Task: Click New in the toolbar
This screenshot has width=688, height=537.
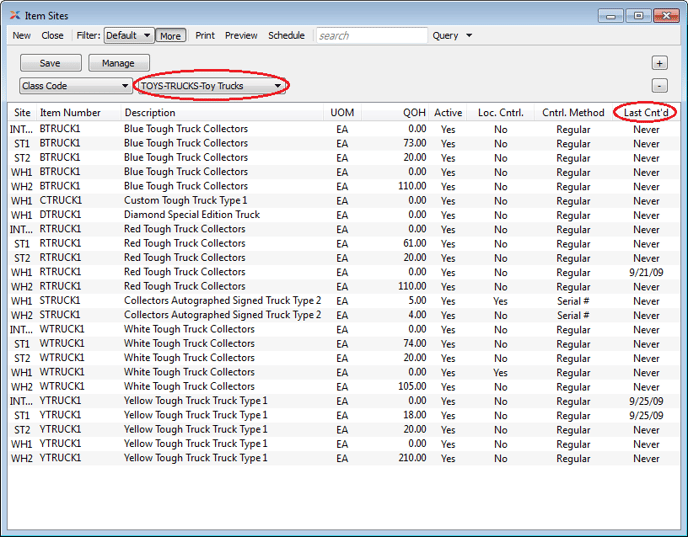Action: 21,36
